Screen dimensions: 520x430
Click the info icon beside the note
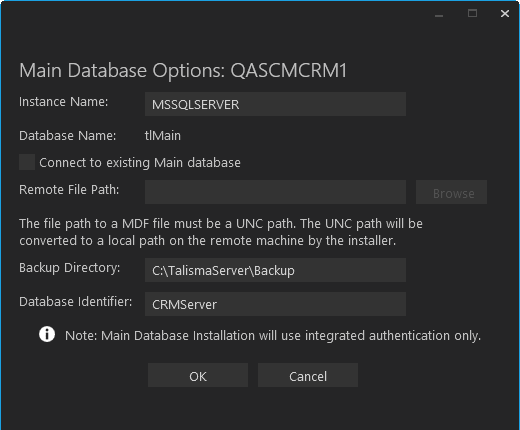pyautogui.click(x=47, y=334)
